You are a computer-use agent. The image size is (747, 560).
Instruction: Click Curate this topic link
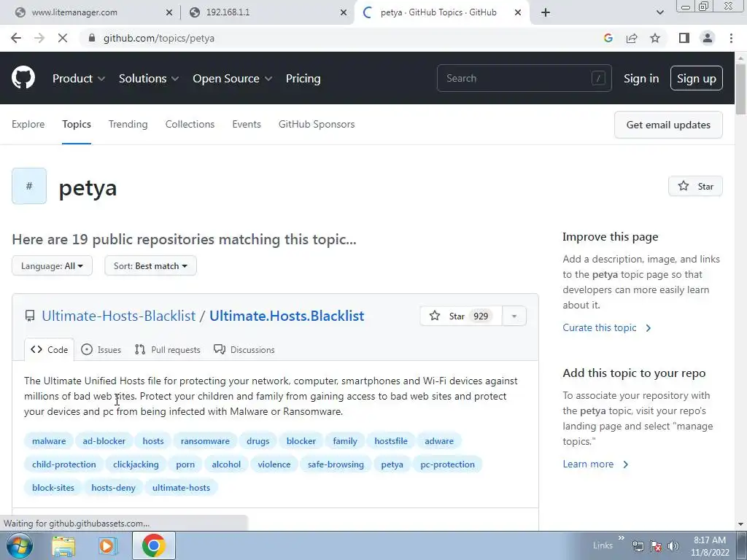click(606, 327)
